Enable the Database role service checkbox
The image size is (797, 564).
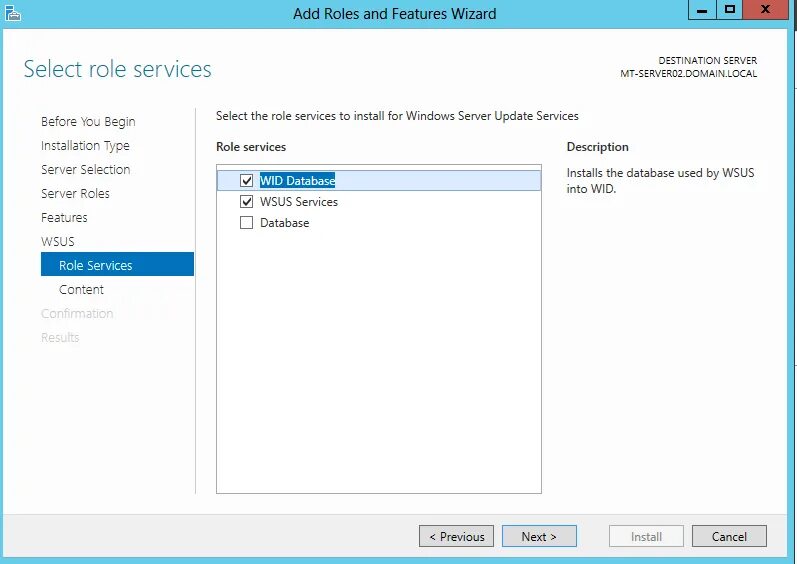click(247, 223)
